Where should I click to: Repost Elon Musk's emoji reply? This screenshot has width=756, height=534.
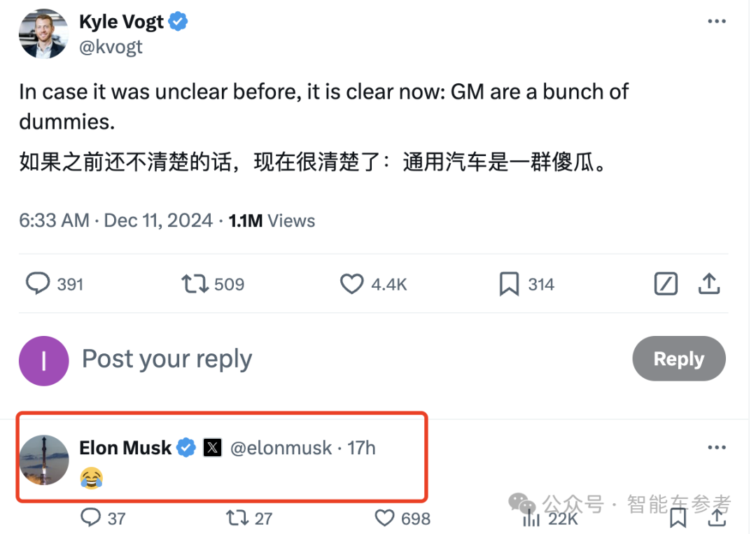click(x=237, y=518)
